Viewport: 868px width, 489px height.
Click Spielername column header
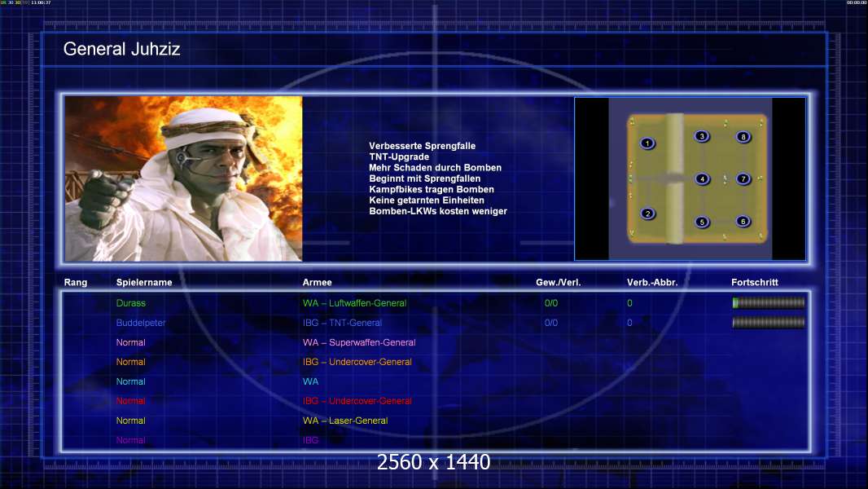pyautogui.click(x=144, y=283)
